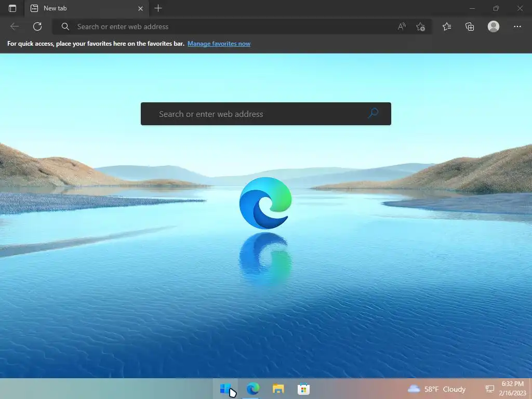Go back using the back arrow
The height and width of the screenshot is (399, 532).
14,26
